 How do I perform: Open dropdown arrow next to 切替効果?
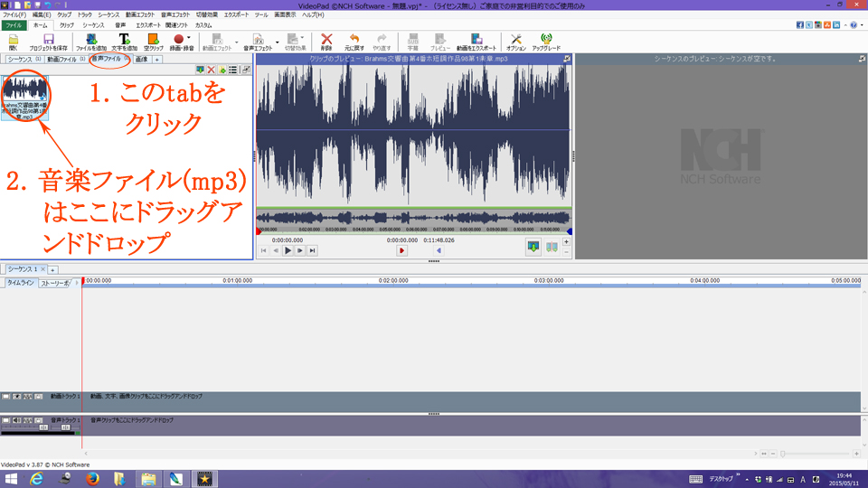302,38
